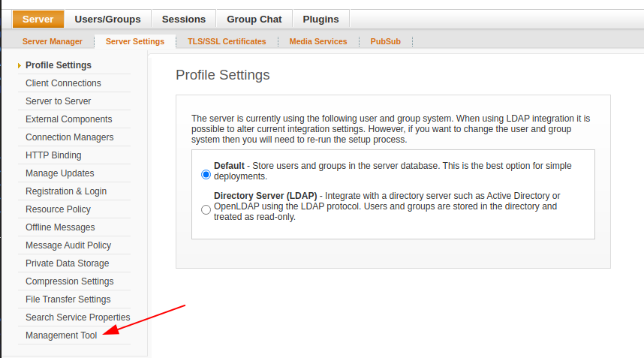Open Compression Settings in the sidebar

[70, 281]
